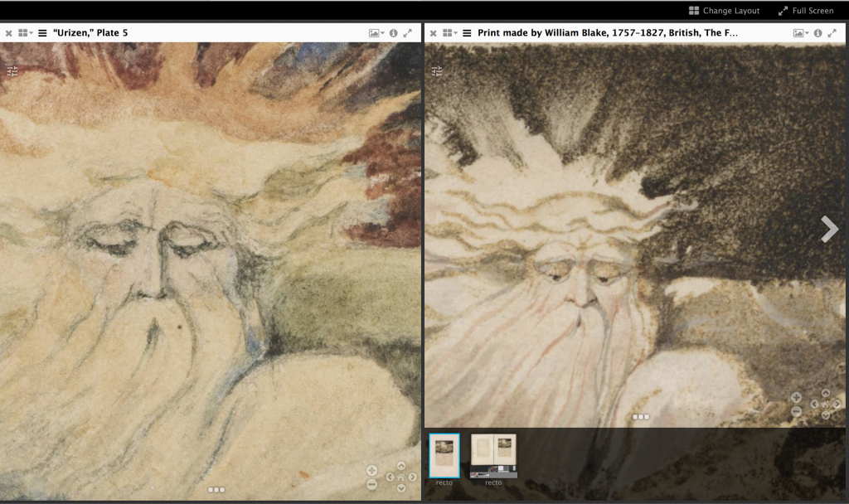Toggle the Urizen window's sidebar list icon
Screen dimensions: 849x504
(43, 33)
